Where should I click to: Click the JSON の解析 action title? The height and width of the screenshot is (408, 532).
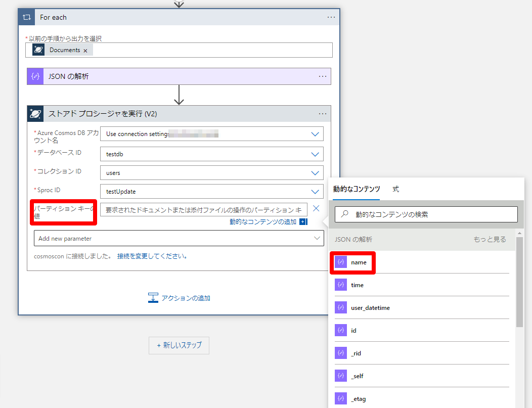69,76
